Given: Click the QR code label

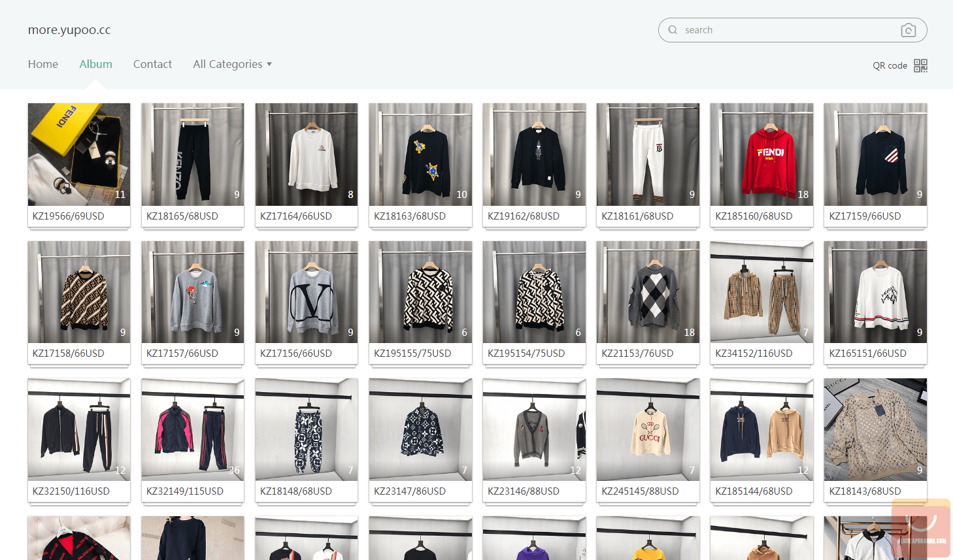Looking at the screenshot, I should (890, 65).
